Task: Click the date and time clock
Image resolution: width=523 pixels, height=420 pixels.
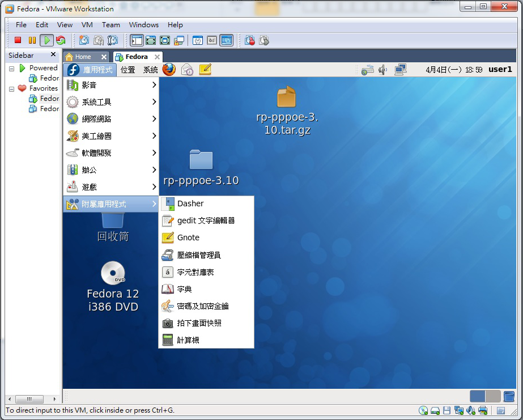Action: pos(454,70)
